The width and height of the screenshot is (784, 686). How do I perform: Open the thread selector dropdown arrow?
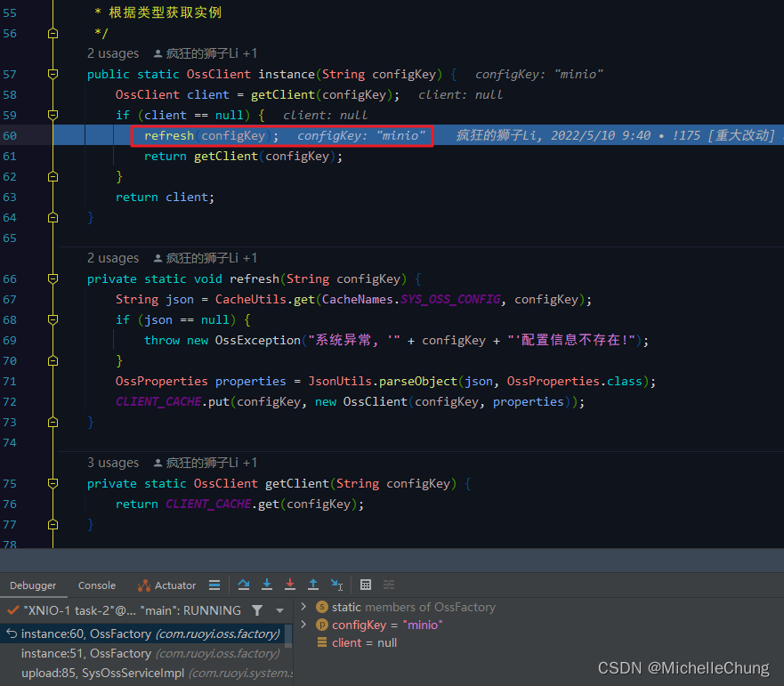(x=278, y=610)
